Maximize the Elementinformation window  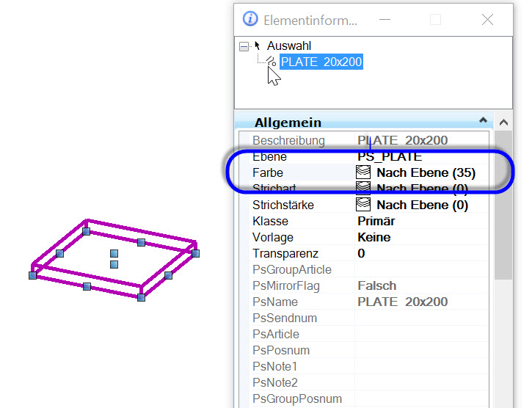(435, 20)
